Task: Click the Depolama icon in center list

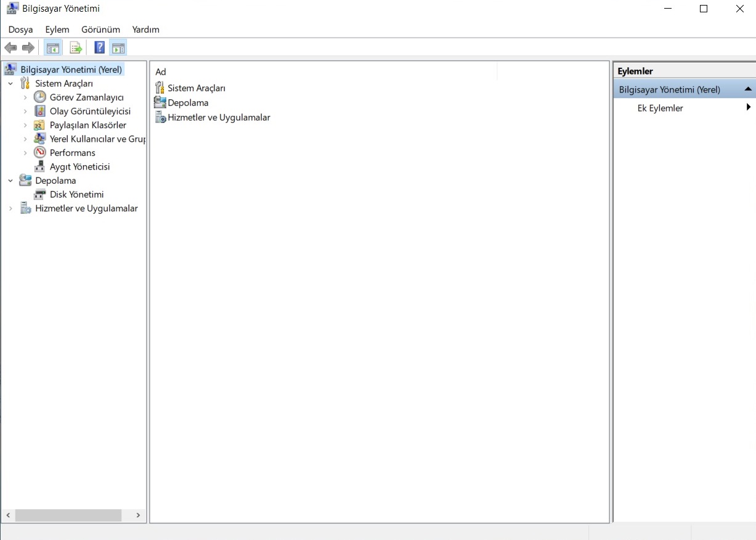Action: (160, 102)
